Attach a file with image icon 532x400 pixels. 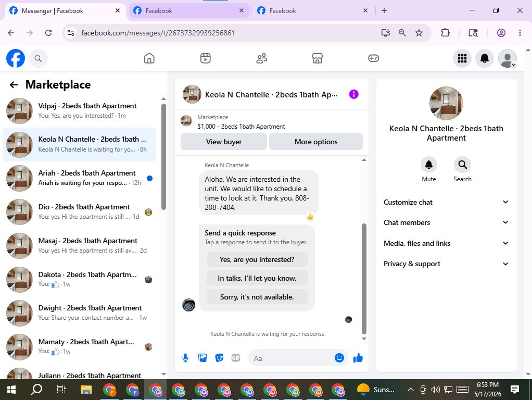(202, 358)
